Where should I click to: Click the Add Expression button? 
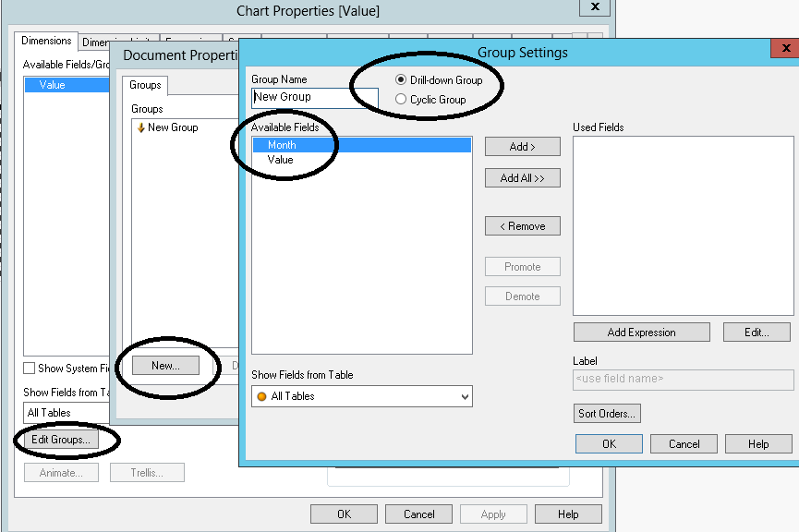coord(642,332)
